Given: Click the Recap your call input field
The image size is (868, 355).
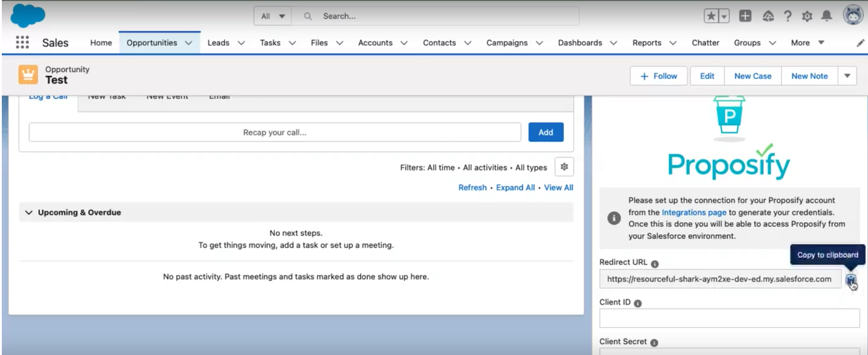Looking at the screenshot, I should tap(274, 132).
